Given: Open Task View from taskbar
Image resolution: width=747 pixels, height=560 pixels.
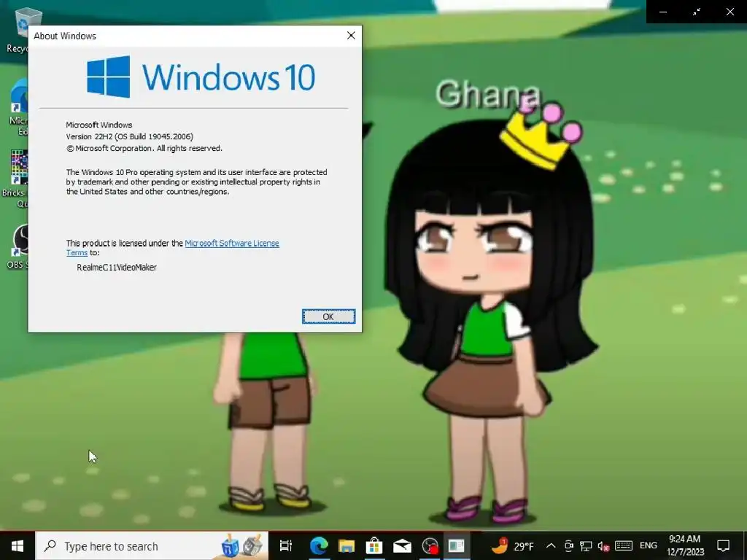Looking at the screenshot, I should 285,545.
